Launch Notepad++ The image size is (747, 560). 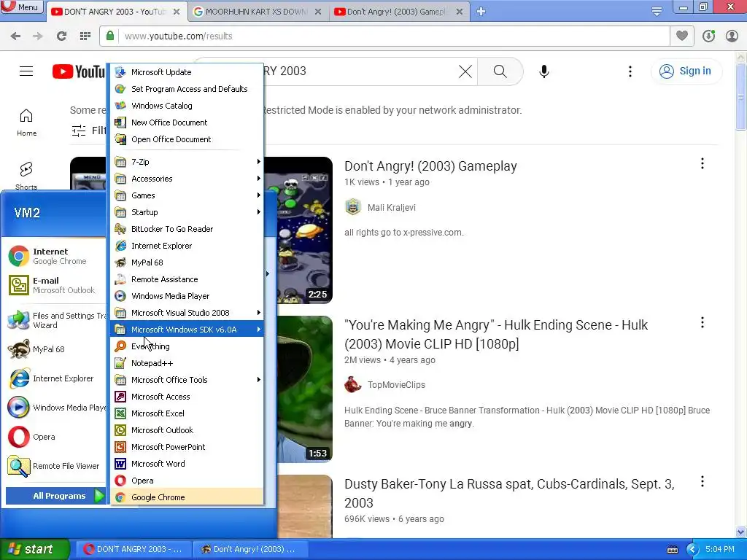click(187, 363)
